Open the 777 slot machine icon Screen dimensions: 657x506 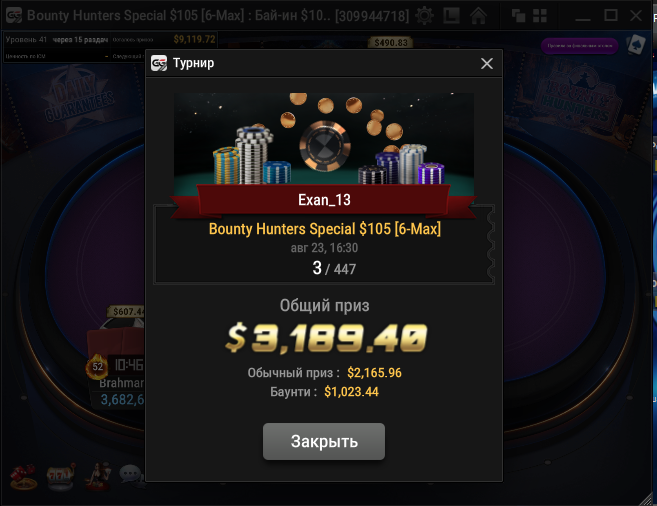coord(60,477)
